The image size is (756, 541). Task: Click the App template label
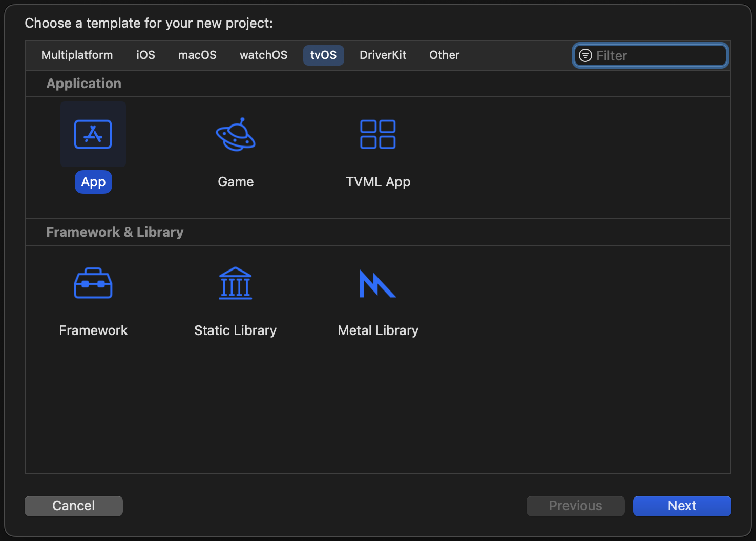(93, 182)
